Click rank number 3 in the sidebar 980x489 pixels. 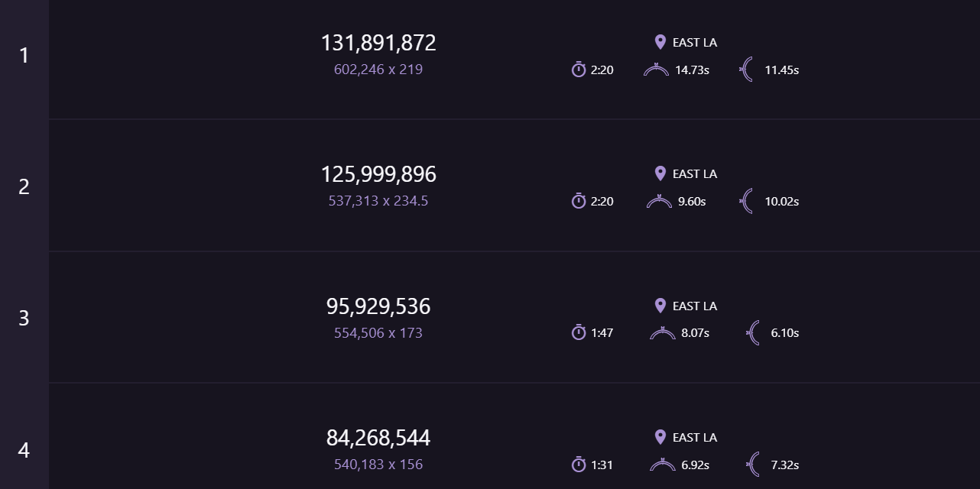point(24,318)
